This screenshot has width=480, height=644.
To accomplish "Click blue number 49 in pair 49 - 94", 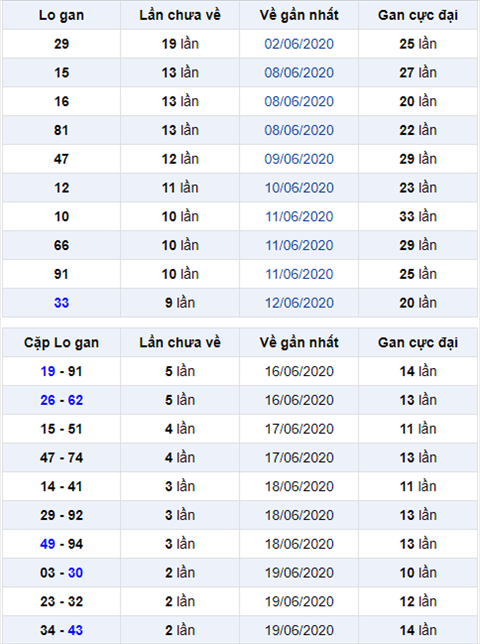I will coord(48,544).
